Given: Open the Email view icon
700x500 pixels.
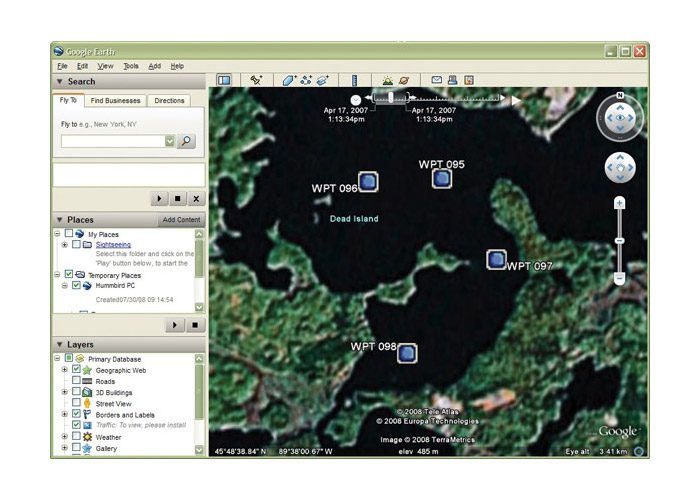Looking at the screenshot, I should (x=437, y=80).
